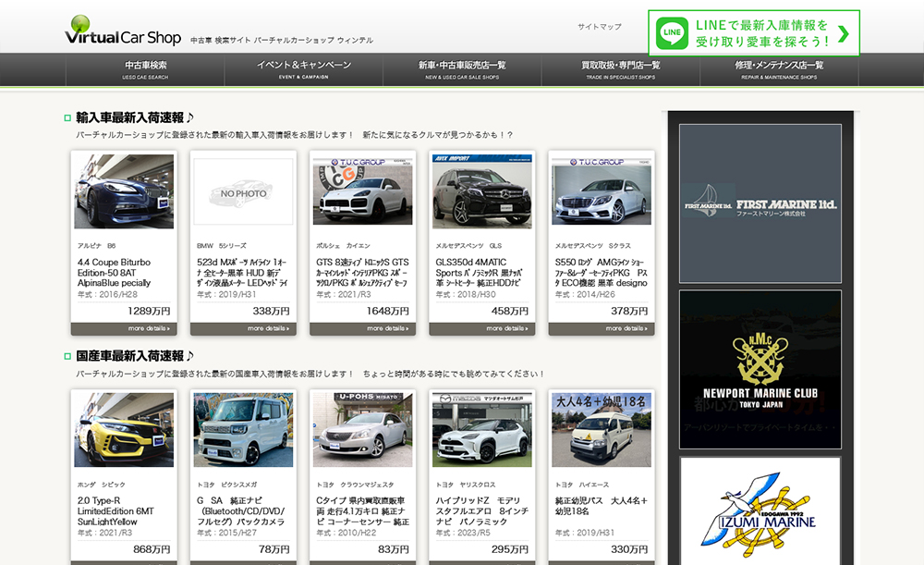
Task: Open the LINE latest stock info banner
Action: tap(754, 33)
